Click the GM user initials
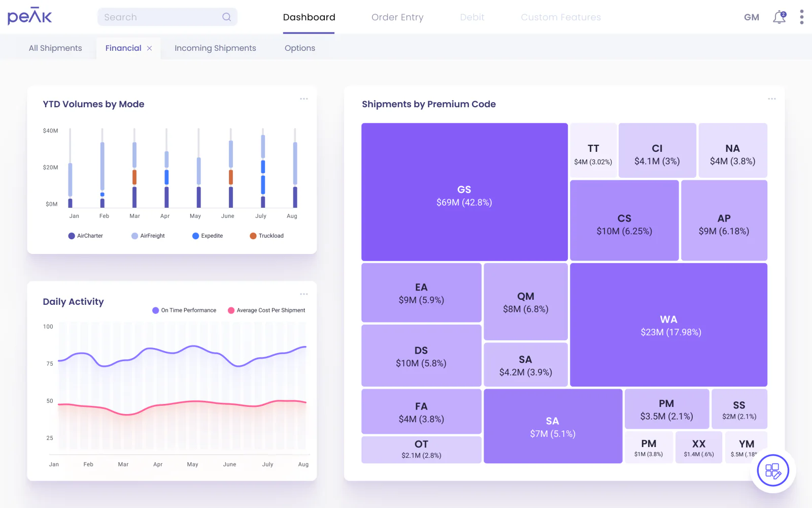This screenshot has width=812, height=508. click(x=752, y=17)
